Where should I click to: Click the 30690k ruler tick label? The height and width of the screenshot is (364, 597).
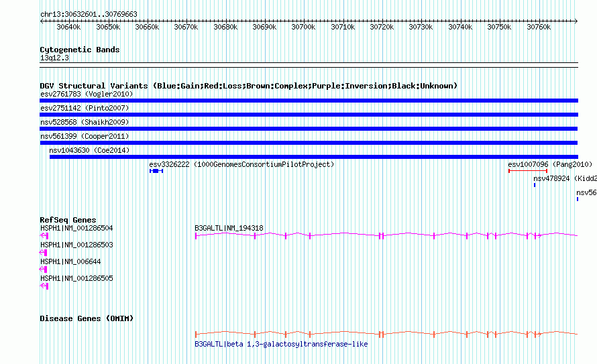[264, 27]
